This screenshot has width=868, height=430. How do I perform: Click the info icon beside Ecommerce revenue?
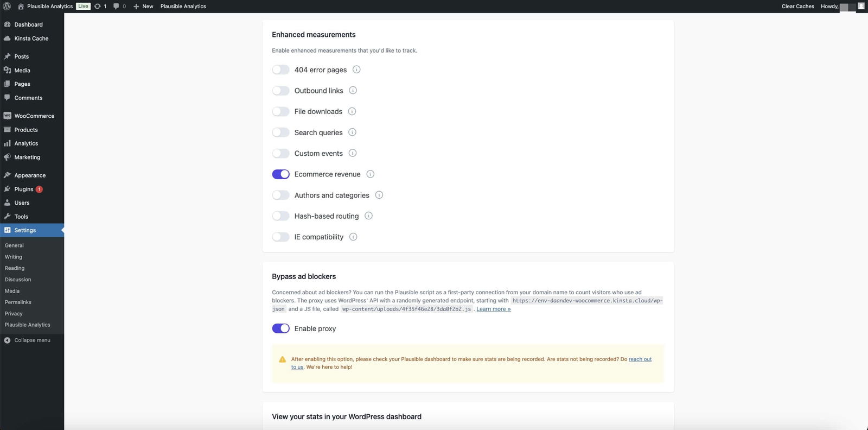point(370,174)
